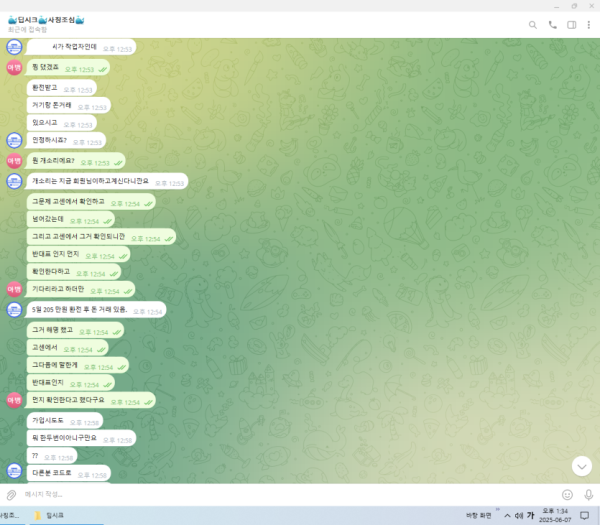Image resolution: width=600 pixels, height=525 pixels.
Task: Select the '거기랑 돈거래' message bubble
Action: (x=69, y=106)
